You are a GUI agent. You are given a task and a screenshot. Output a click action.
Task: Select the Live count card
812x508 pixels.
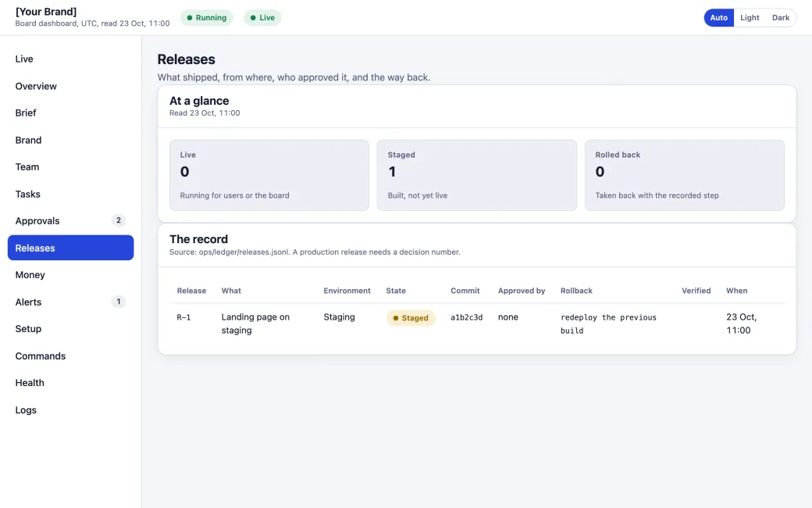pyautogui.click(x=269, y=175)
